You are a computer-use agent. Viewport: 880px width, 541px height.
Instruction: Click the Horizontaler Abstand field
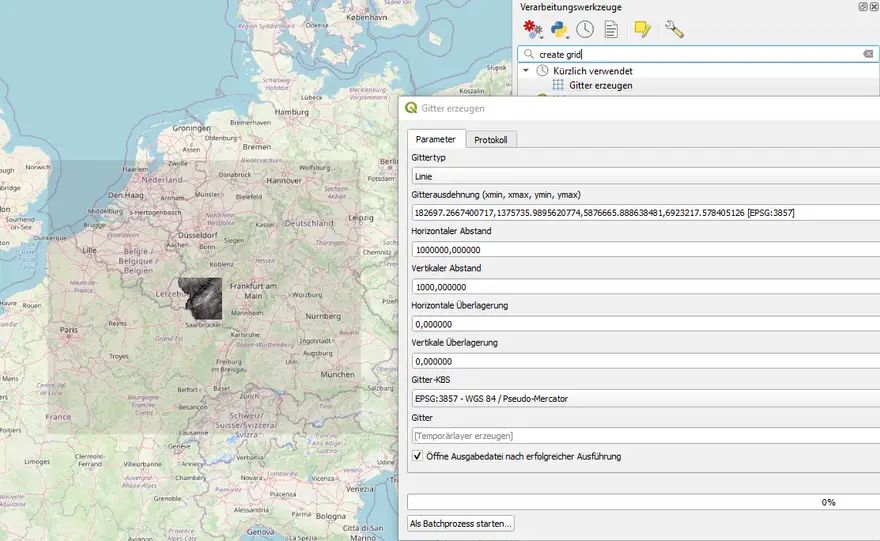(645, 250)
